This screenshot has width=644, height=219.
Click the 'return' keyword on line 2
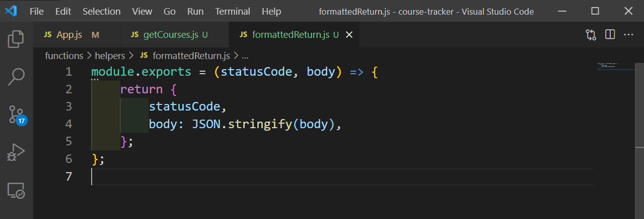(x=141, y=89)
